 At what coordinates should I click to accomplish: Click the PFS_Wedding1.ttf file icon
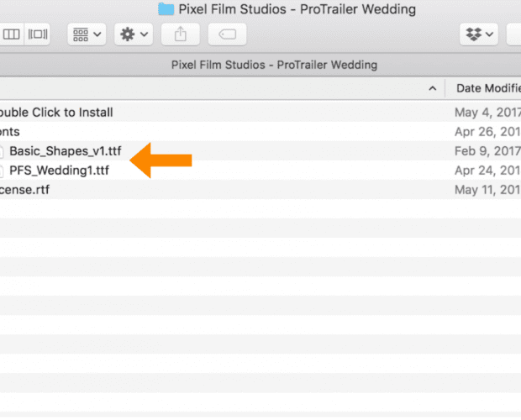click(2, 171)
